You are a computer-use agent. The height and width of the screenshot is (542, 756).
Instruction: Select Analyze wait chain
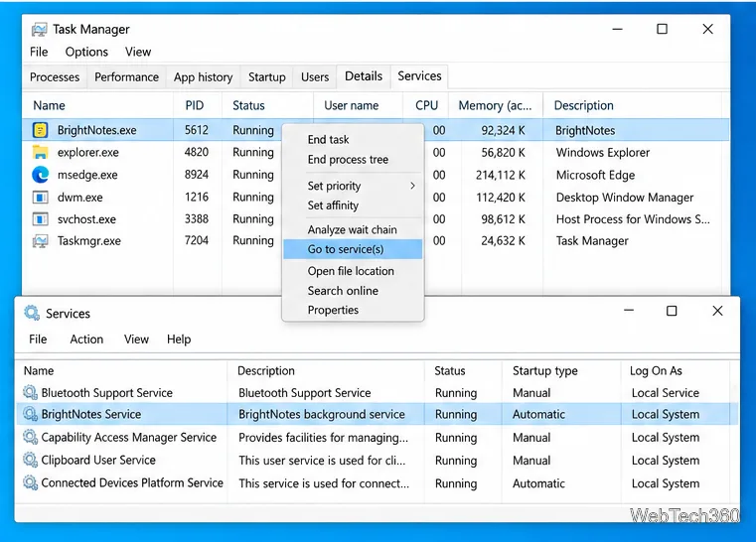353,230
